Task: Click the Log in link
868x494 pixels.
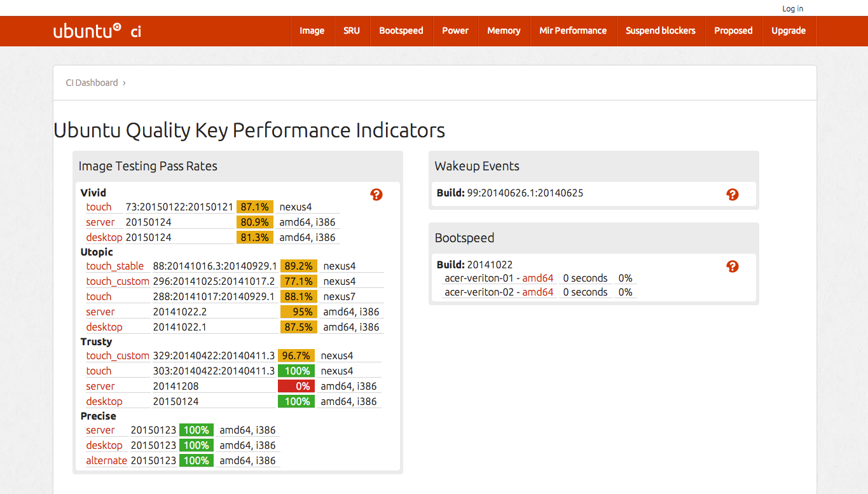Action: [x=793, y=9]
